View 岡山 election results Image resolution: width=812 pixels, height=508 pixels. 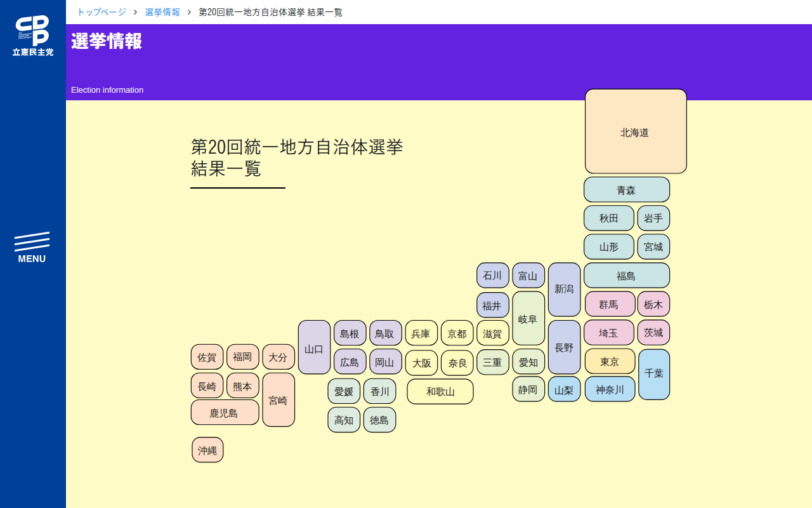pyautogui.click(x=386, y=362)
